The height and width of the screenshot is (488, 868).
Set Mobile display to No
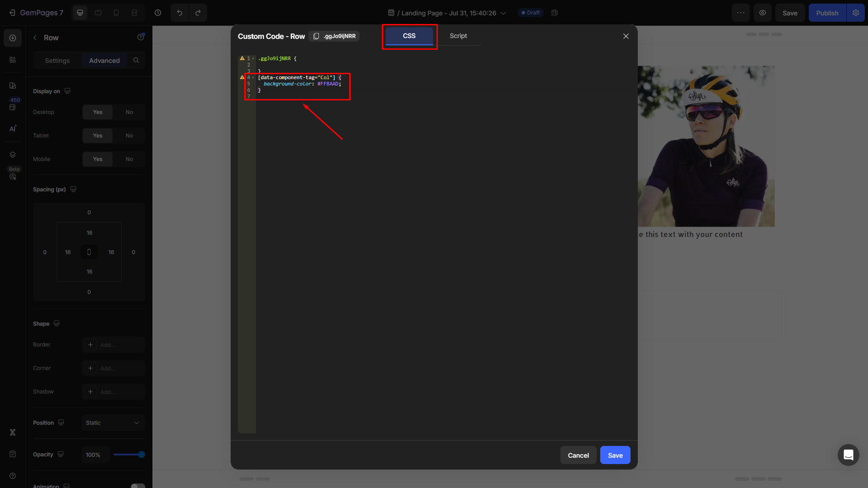coord(129,159)
